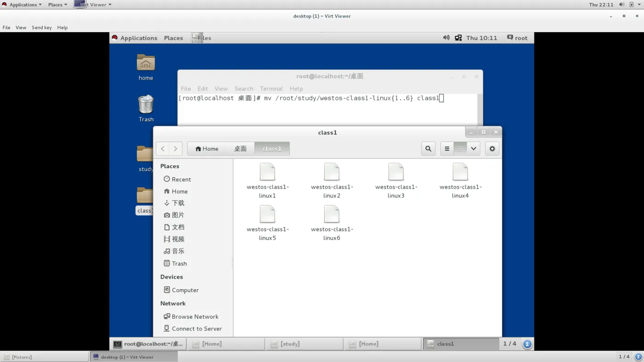Open host Places menu dropdown
The image size is (644, 362).
(57, 5)
